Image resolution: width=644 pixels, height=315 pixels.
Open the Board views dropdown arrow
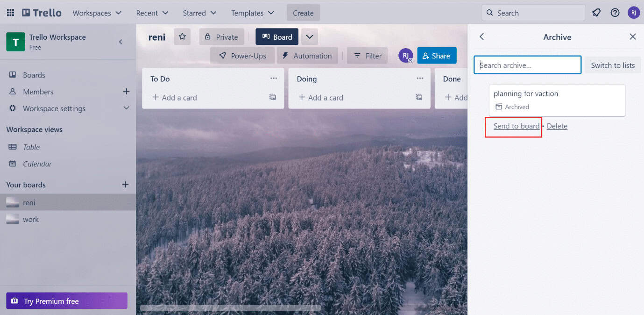[x=309, y=37]
